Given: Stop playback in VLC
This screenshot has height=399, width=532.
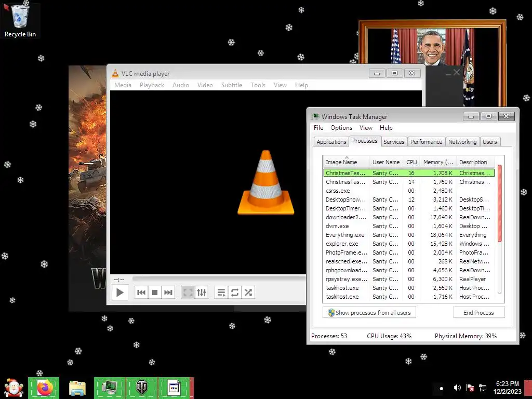Looking at the screenshot, I should pyautogui.click(x=155, y=292).
